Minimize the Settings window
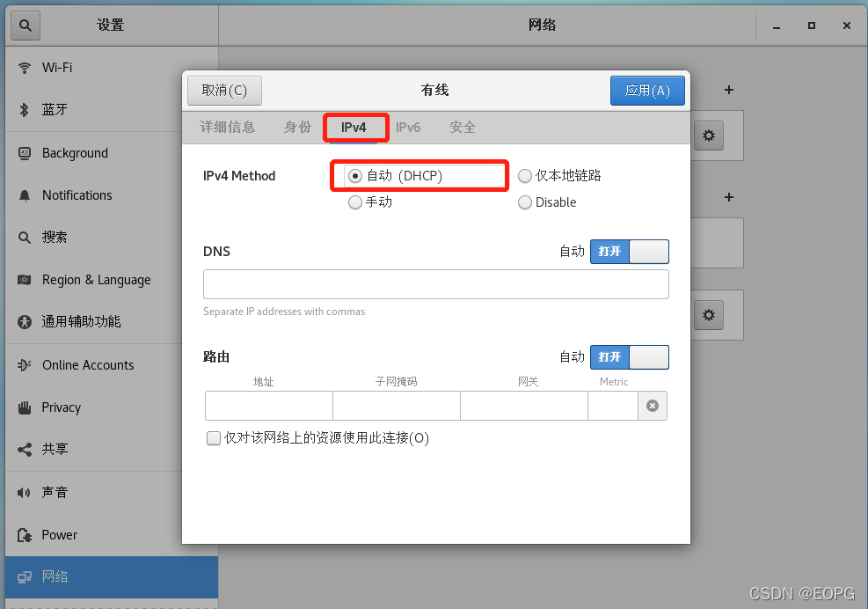This screenshot has width=868, height=609. pos(777,26)
